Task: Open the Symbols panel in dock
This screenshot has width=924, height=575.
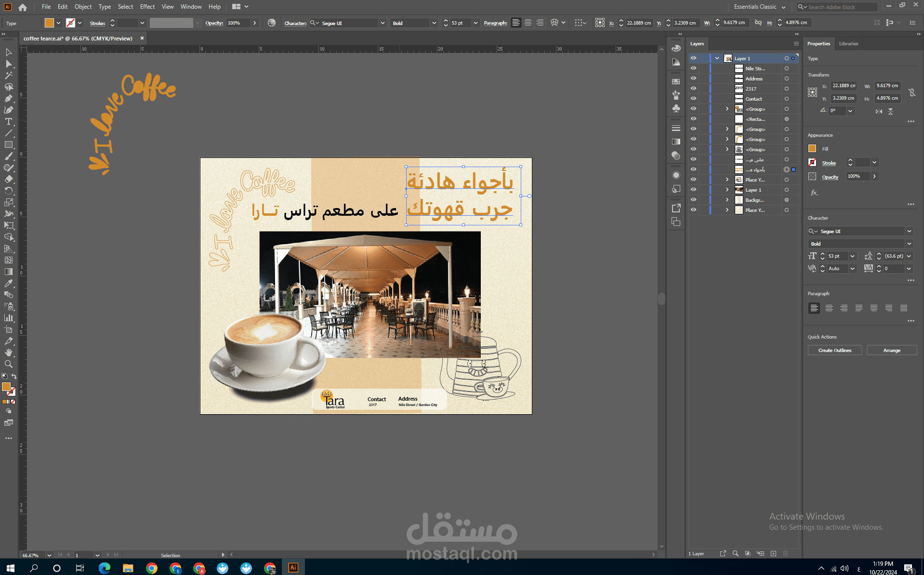Action: click(676, 108)
